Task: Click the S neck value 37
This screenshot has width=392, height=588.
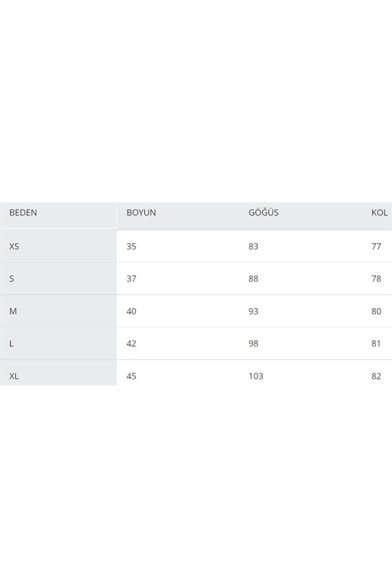Action: tap(131, 279)
